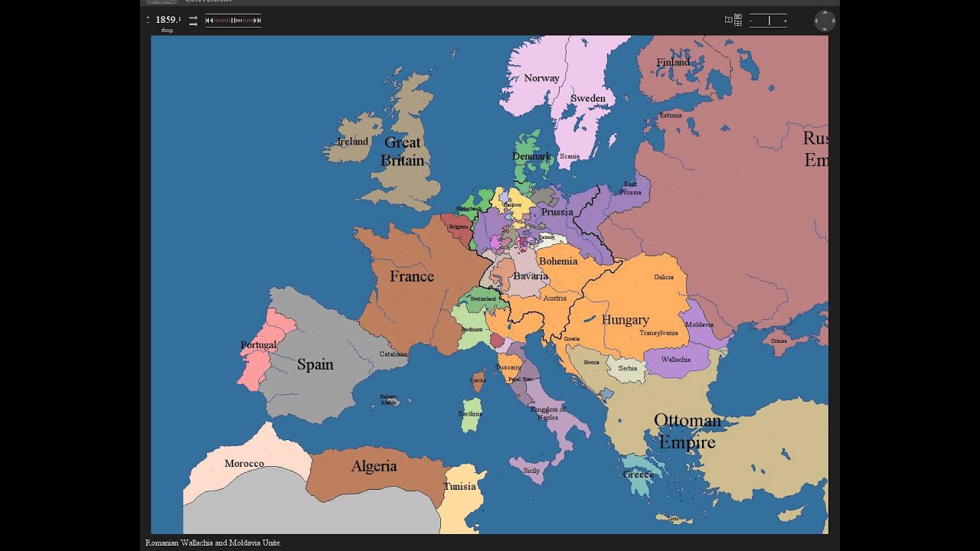Click the Morocco label
Image resolution: width=980 pixels, height=551 pixels.
pyautogui.click(x=244, y=464)
